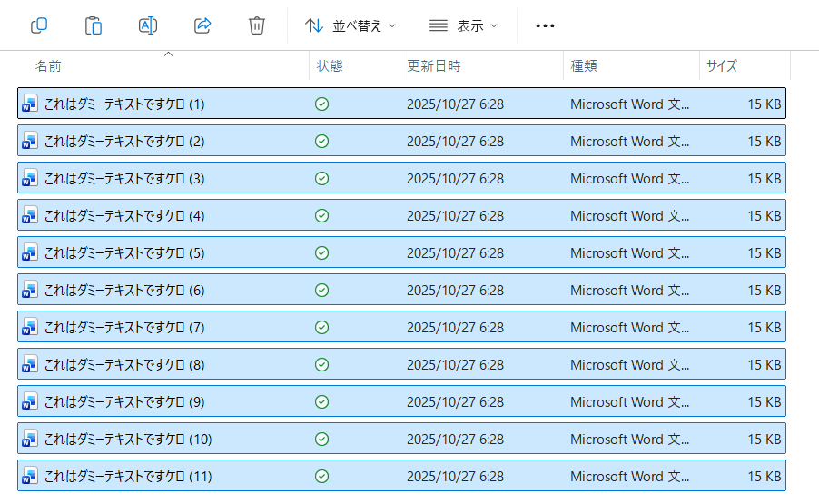Click the Rename icon in toolbar
Image resolution: width=819 pixels, height=504 pixels.
(x=148, y=25)
